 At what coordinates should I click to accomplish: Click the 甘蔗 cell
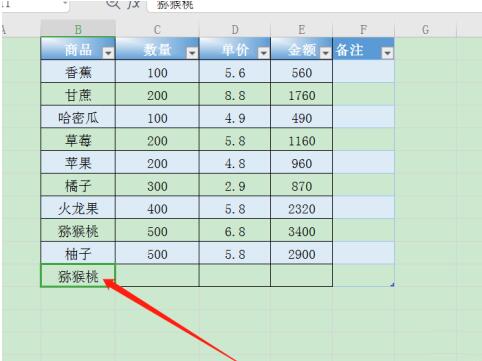pos(78,95)
